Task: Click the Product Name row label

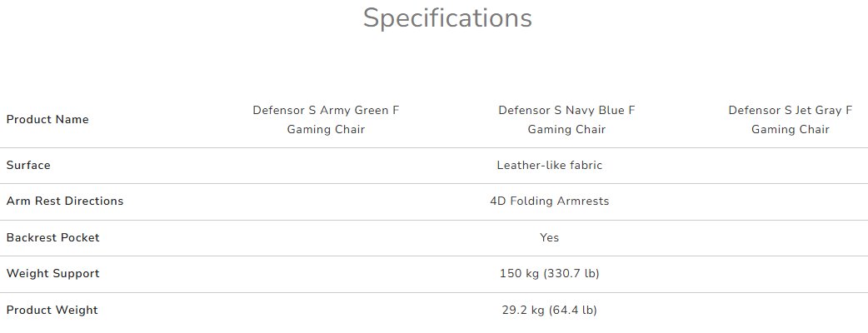Action: tap(47, 119)
